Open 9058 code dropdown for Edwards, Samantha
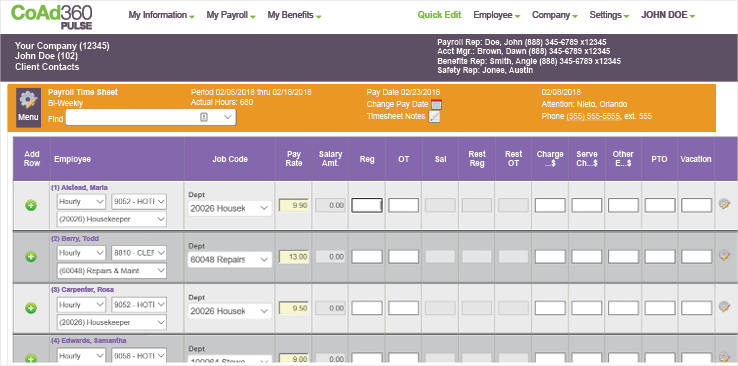 (x=139, y=355)
